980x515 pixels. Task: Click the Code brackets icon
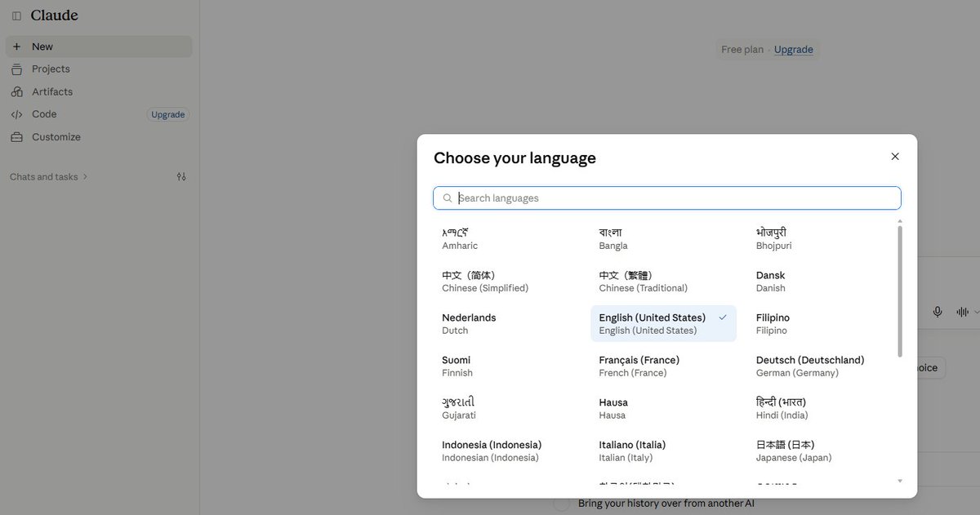point(16,114)
